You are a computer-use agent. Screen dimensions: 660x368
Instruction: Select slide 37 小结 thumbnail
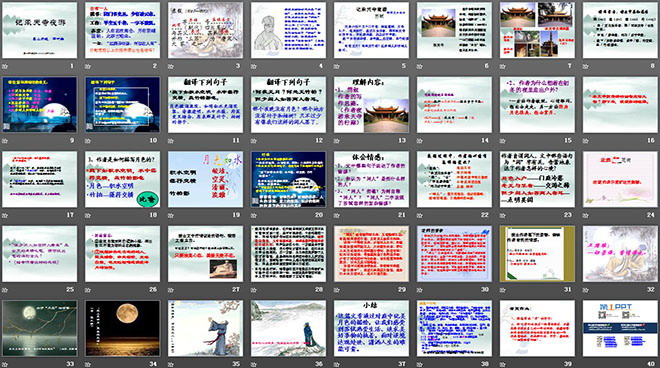coord(371,328)
